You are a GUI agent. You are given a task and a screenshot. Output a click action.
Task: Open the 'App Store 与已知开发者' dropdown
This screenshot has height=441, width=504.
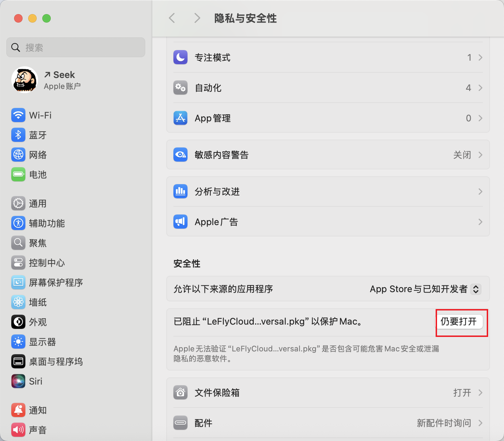[425, 289]
